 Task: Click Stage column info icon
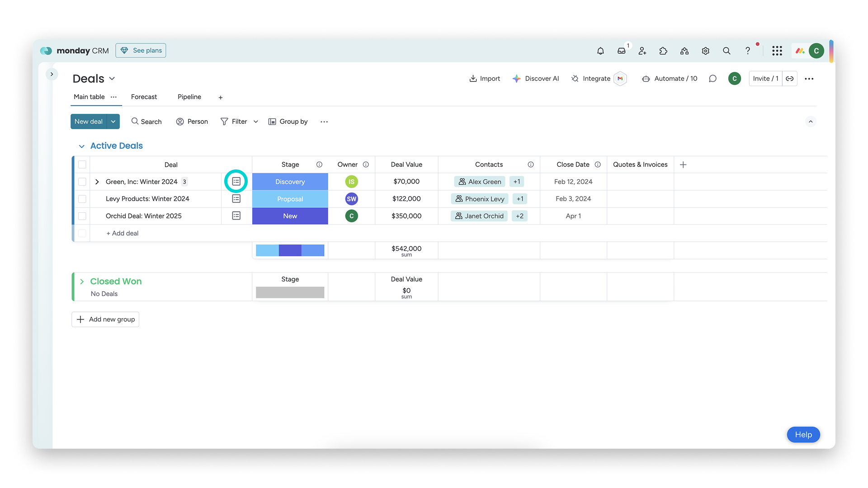[x=319, y=164]
